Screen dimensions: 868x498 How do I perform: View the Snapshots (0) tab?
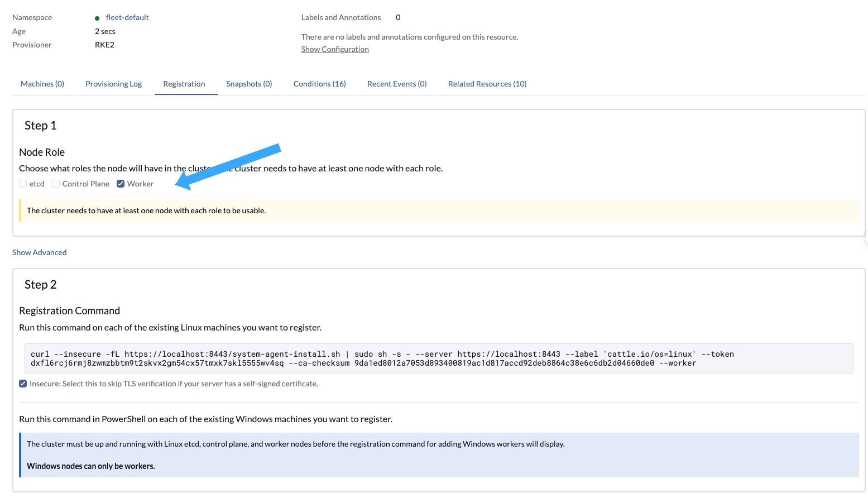[249, 83]
